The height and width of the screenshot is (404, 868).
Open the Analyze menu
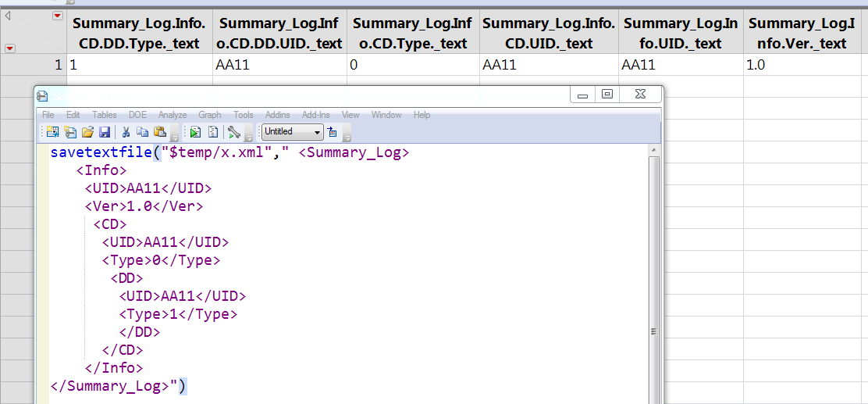coord(173,115)
